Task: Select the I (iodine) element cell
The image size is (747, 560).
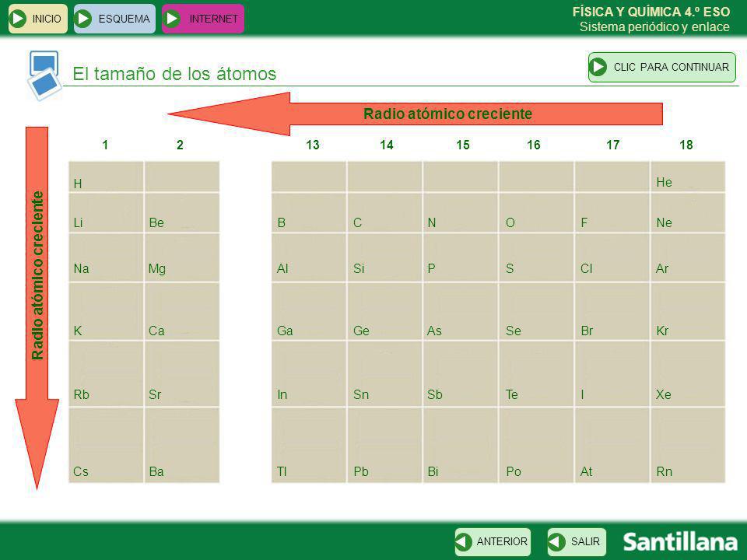Action: 612,374
